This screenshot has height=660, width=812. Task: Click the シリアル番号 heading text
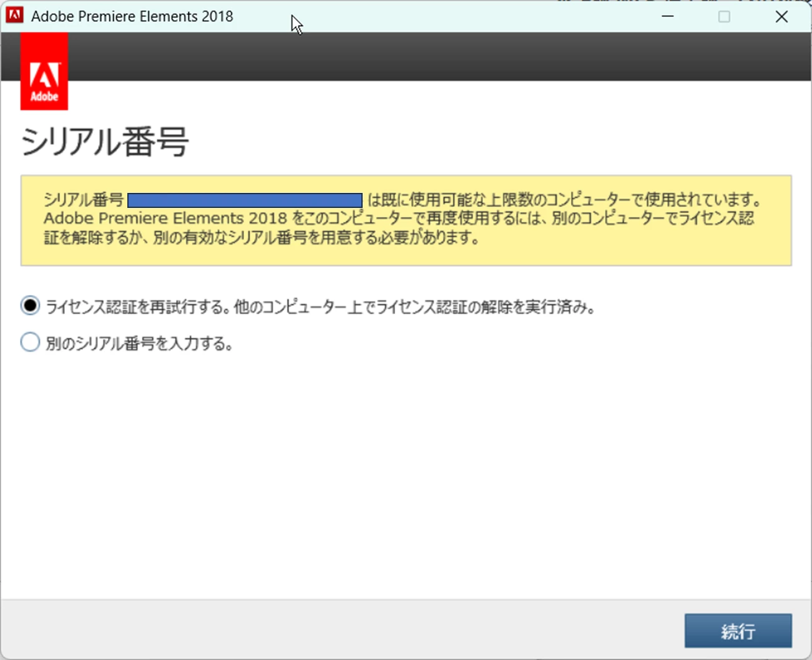pyautogui.click(x=105, y=142)
